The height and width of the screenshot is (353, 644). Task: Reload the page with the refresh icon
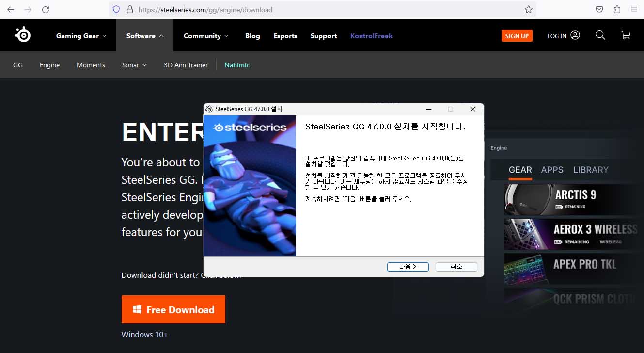coord(46,9)
